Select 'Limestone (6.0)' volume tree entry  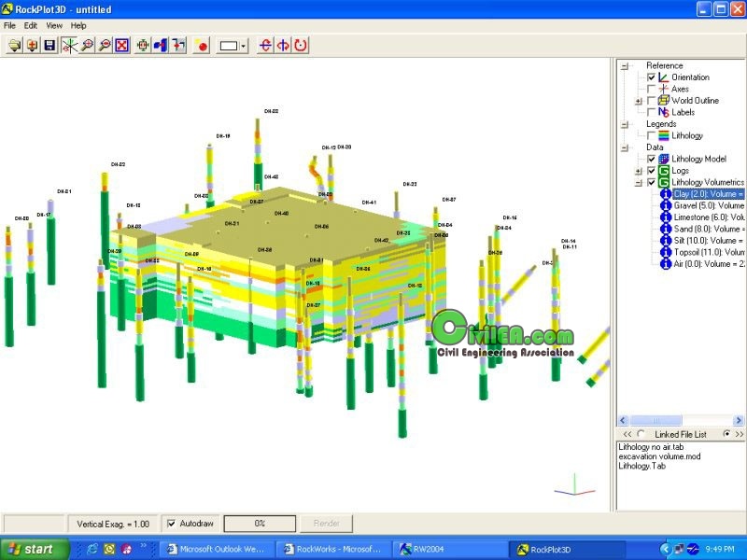pos(709,217)
